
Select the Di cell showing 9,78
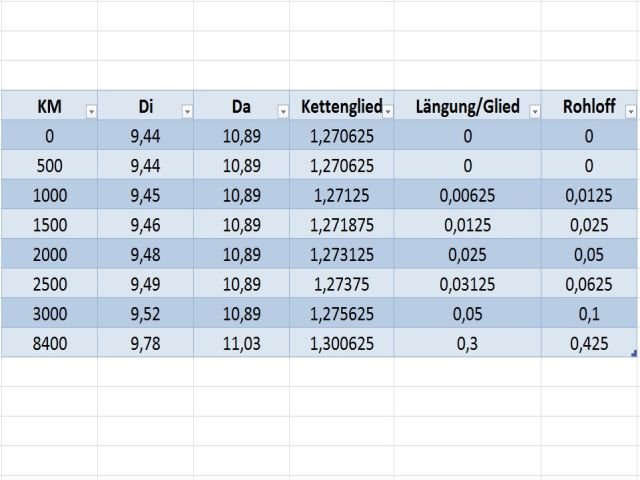click(145, 343)
